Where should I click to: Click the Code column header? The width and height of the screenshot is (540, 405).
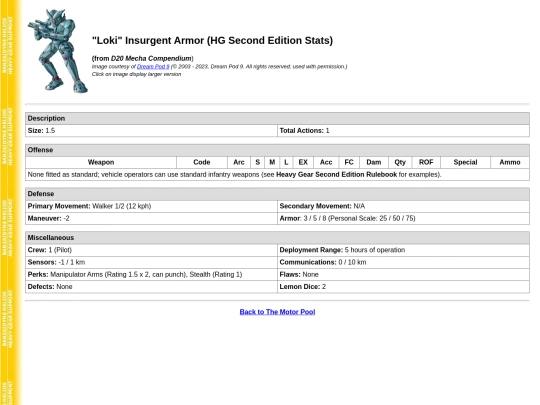click(x=202, y=162)
